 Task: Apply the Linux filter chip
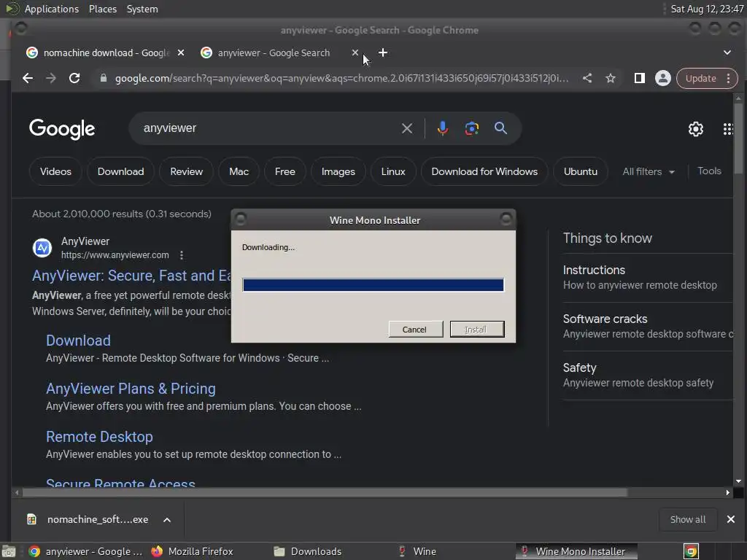click(393, 171)
